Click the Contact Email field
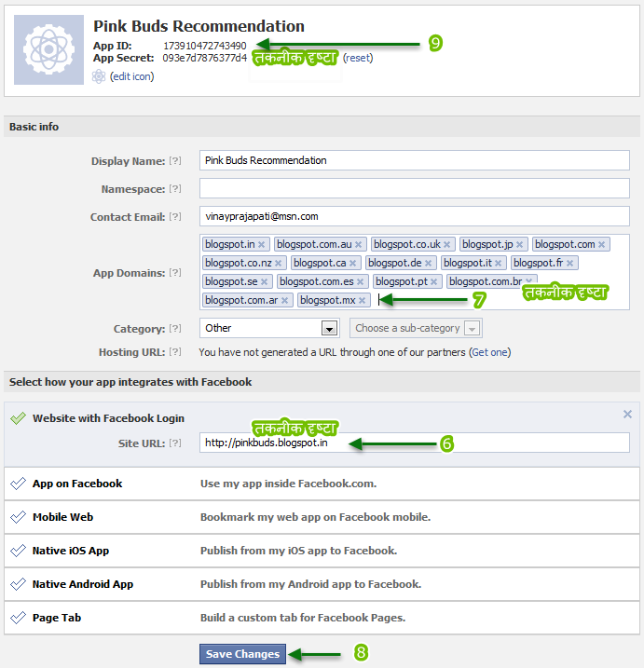644x668 pixels. click(x=415, y=216)
